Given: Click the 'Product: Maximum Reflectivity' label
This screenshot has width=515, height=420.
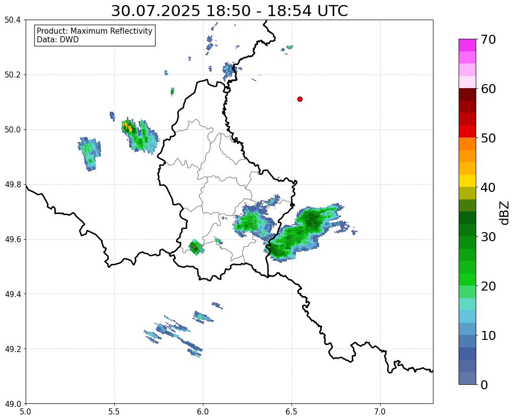Looking at the screenshot, I should tap(95, 31).
